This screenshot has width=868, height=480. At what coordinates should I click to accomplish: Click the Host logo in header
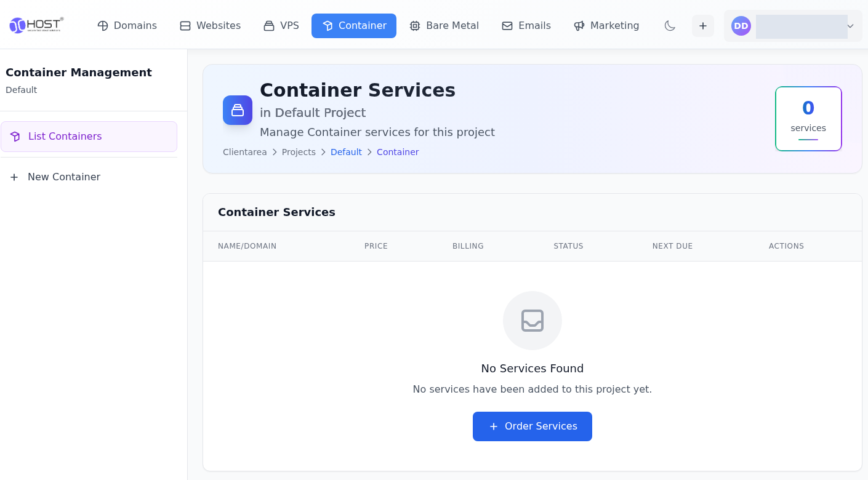(36, 25)
